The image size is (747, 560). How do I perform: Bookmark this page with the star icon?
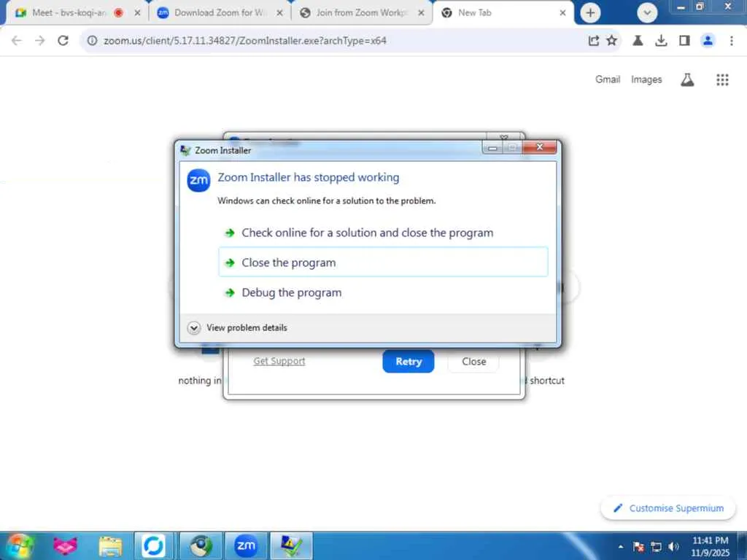coord(612,41)
